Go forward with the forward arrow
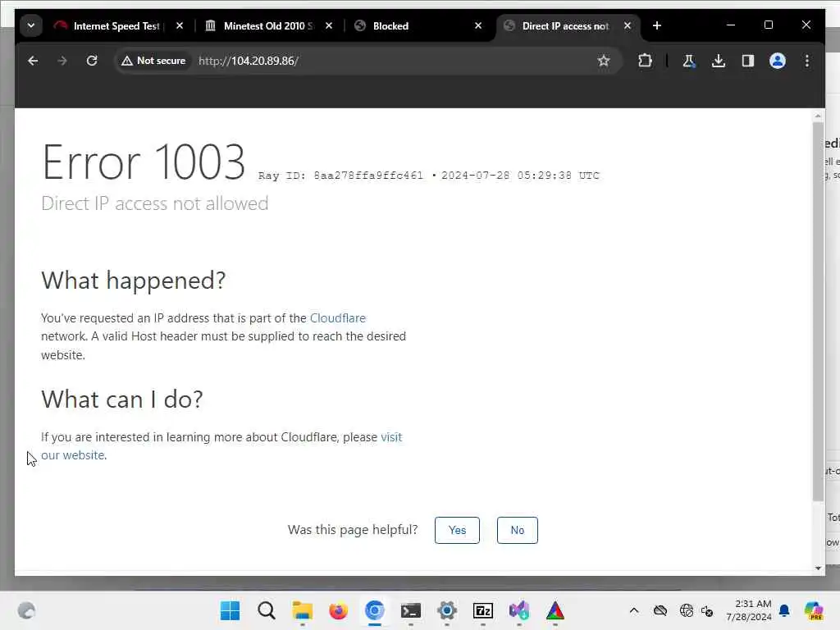Image resolution: width=840 pixels, height=630 pixels. [x=62, y=61]
